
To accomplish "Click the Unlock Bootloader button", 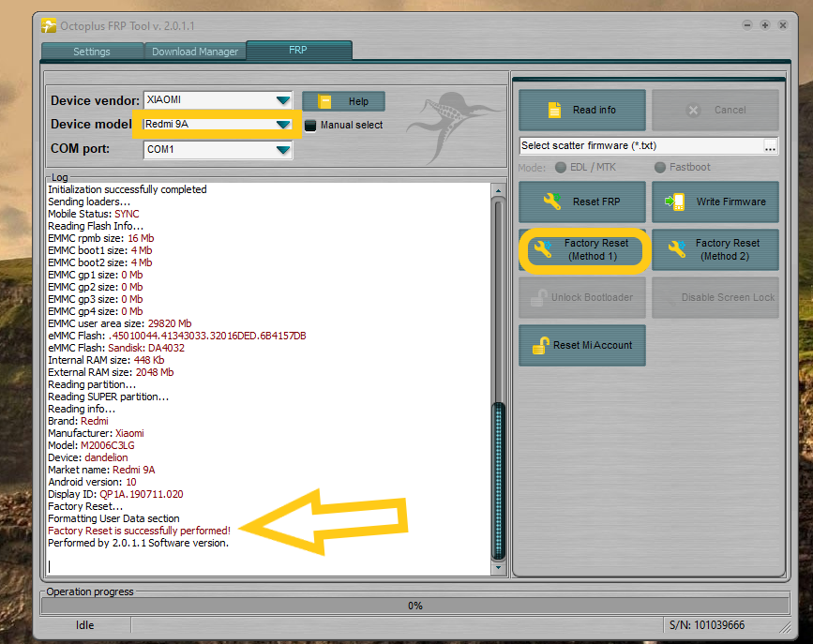I will [x=582, y=298].
